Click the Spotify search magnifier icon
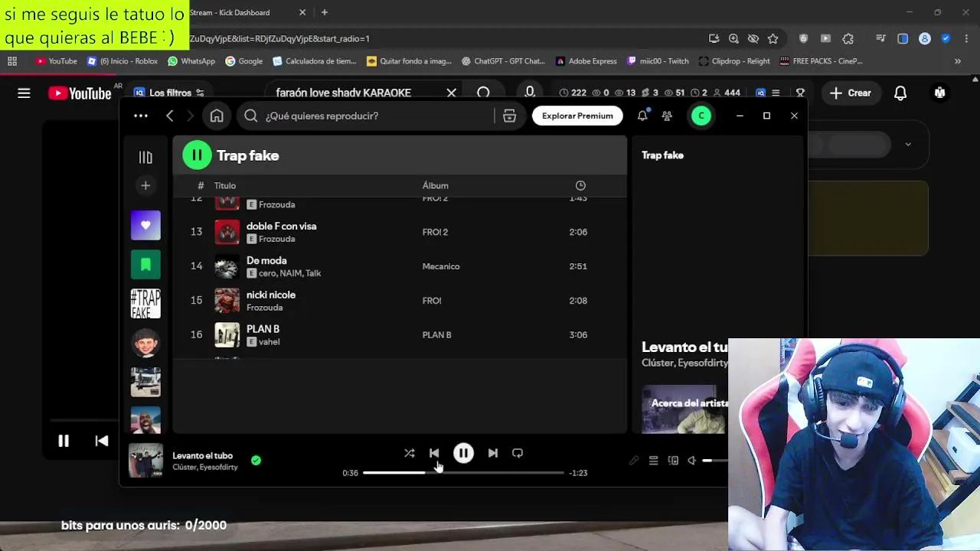This screenshot has height=551, width=980. click(251, 116)
